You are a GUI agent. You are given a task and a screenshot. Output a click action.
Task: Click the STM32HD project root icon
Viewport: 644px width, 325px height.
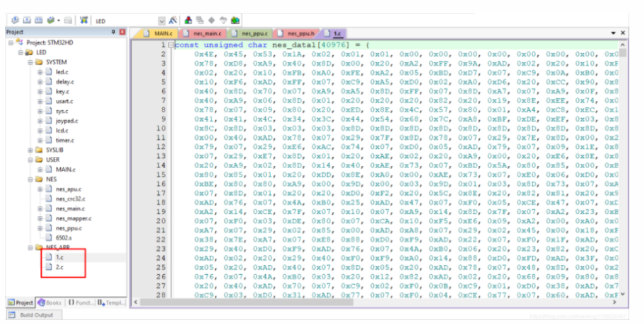pyautogui.click(x=19, y=42)
